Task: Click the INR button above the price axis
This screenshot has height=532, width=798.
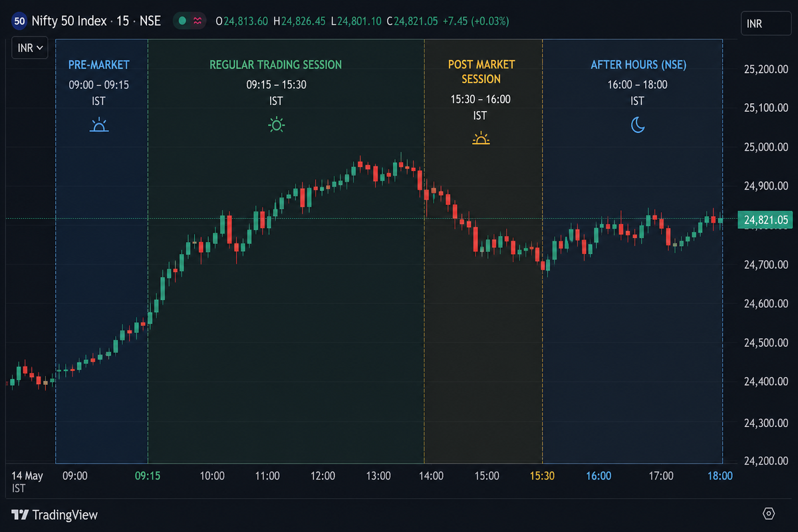Action: coord(765,24)
